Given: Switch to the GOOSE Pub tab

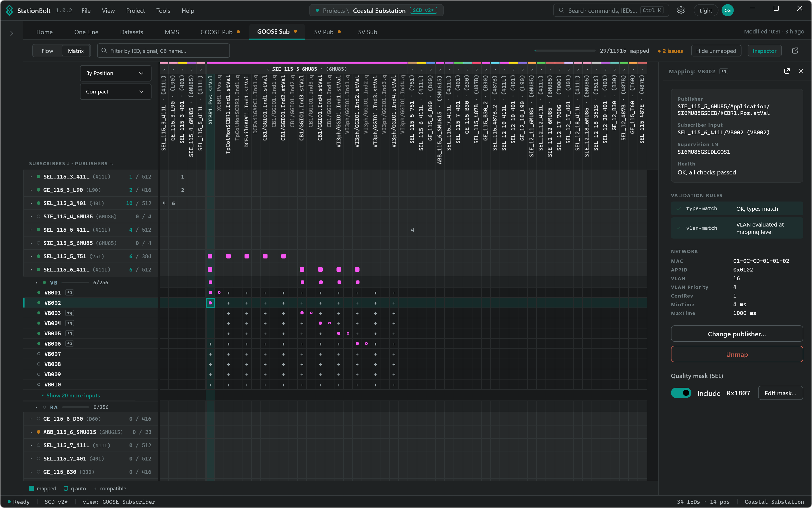Looking at the screenshot, I should click(x=220, y=32).
